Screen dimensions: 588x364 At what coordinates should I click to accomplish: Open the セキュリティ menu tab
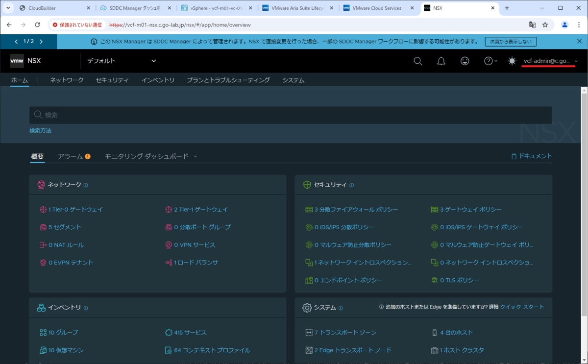[x=112, y=80]
